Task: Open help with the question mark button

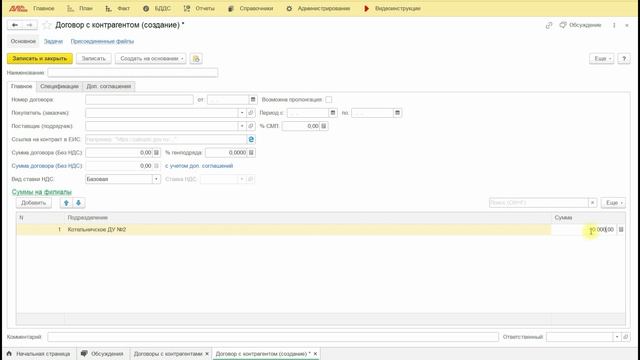Action: point(624,59)
